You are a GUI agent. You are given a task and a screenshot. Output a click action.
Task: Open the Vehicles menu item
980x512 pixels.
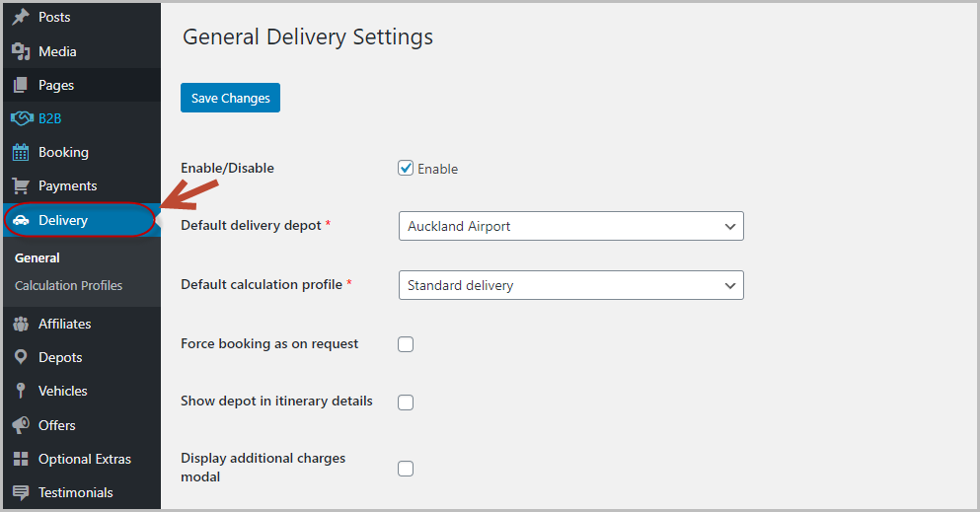click(x=82, y=391)
